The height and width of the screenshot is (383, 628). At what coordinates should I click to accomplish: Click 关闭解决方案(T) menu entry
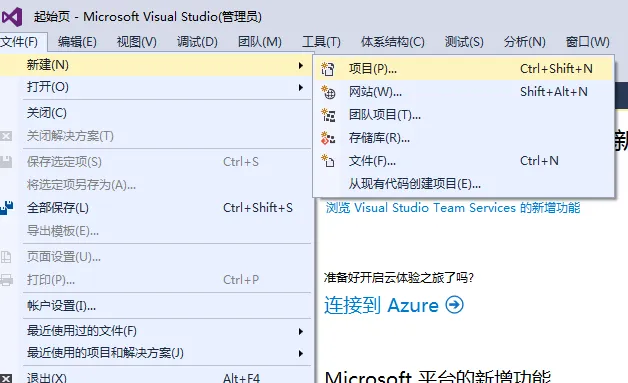point(155,136)
